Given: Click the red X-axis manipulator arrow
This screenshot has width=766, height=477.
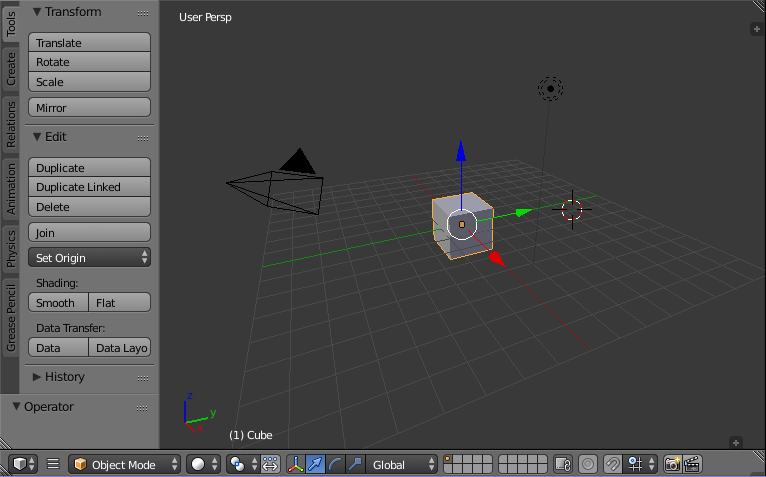Looking at the screenshot, I should coord(497,259).
